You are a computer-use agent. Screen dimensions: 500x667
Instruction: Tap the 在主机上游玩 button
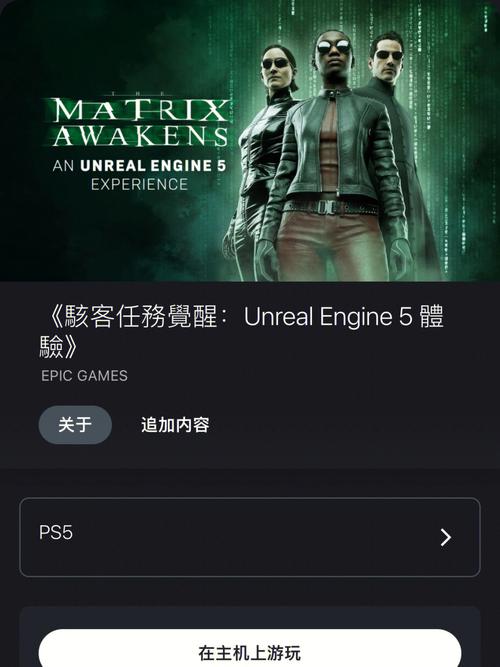[x=250, y=648]
